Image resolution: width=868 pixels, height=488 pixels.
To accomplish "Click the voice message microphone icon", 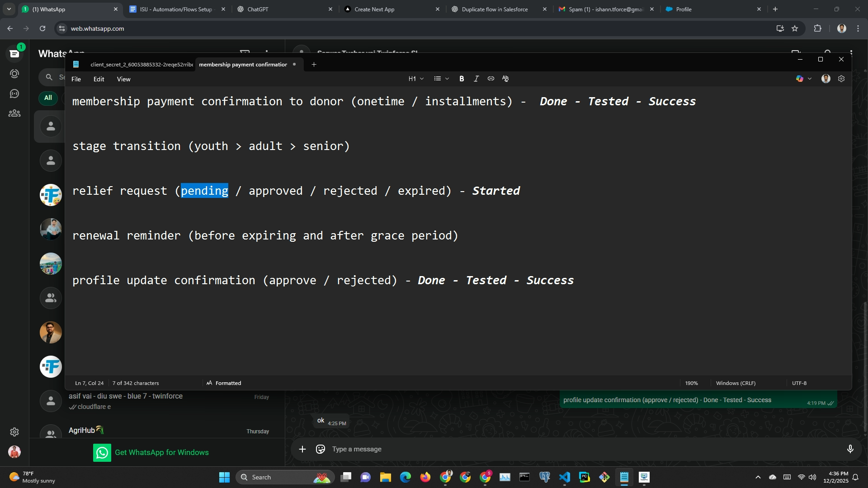I will (850, 449).
